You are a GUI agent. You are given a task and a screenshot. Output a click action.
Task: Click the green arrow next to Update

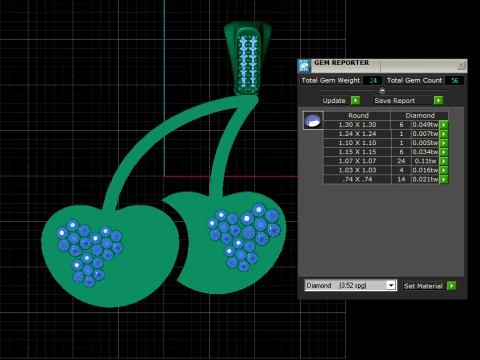(356, 100)
